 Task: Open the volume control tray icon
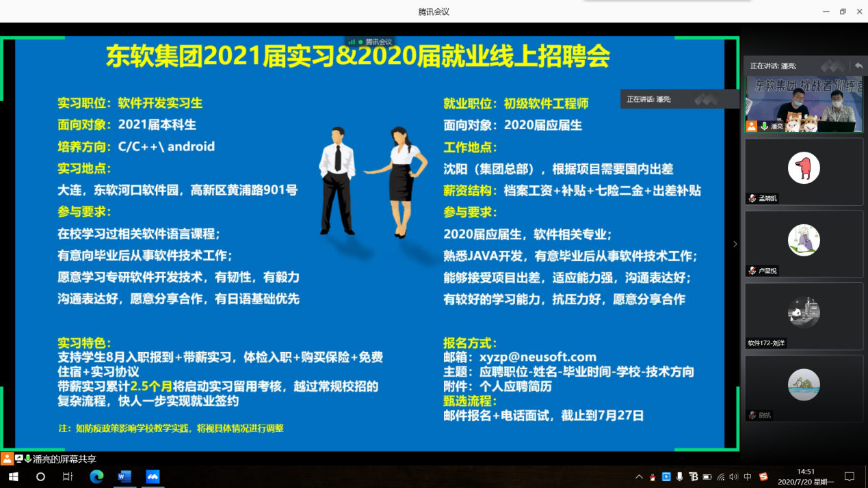[734, 477]
